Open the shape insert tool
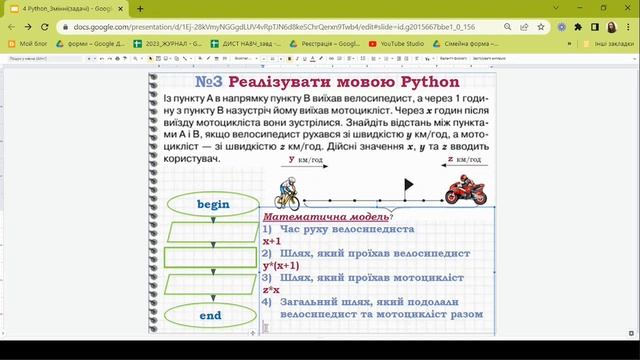The height and width of the screenshot is (360, 640). coord(176,59)
